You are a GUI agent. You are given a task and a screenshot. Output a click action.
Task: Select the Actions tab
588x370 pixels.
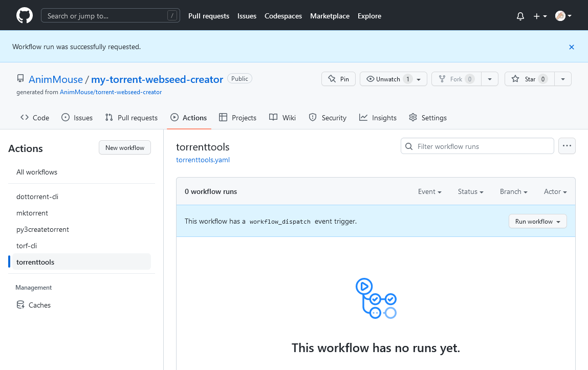(189, 118)
